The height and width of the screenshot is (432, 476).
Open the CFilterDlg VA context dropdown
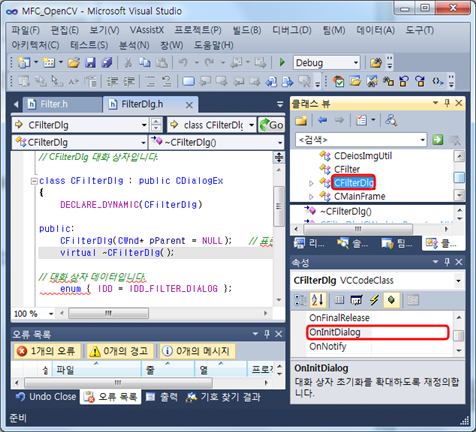click(x=144, y=125)
